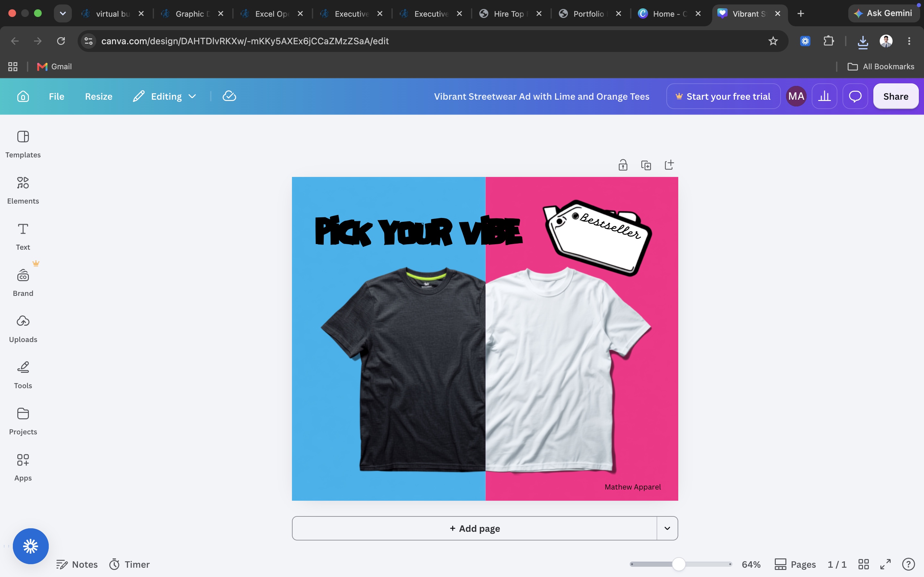The height and width of the screenshot is (577, 924).
Task: Open the comments speech bubble icon
Action: [855, 96]
